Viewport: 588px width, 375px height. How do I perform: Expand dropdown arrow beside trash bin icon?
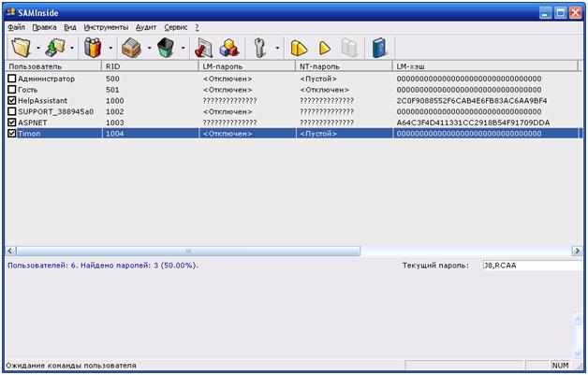tap(183, 49)
